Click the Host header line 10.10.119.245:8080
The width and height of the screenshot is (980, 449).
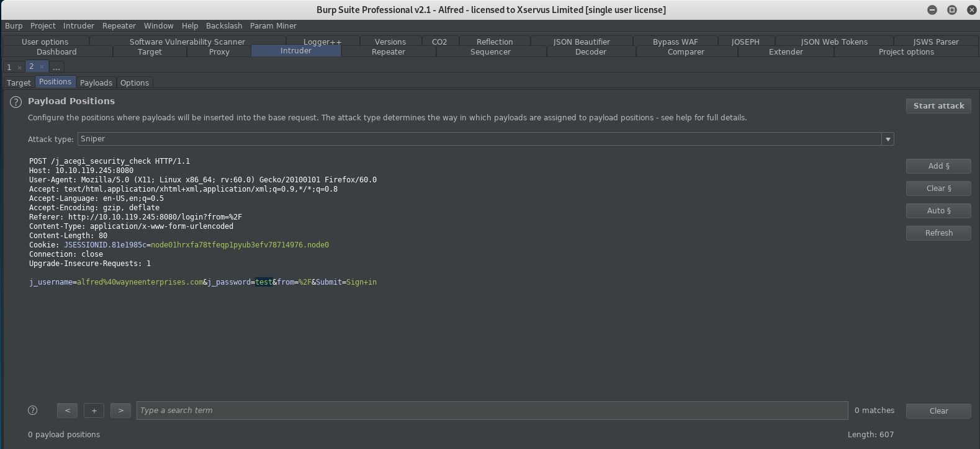coord(81,171)
